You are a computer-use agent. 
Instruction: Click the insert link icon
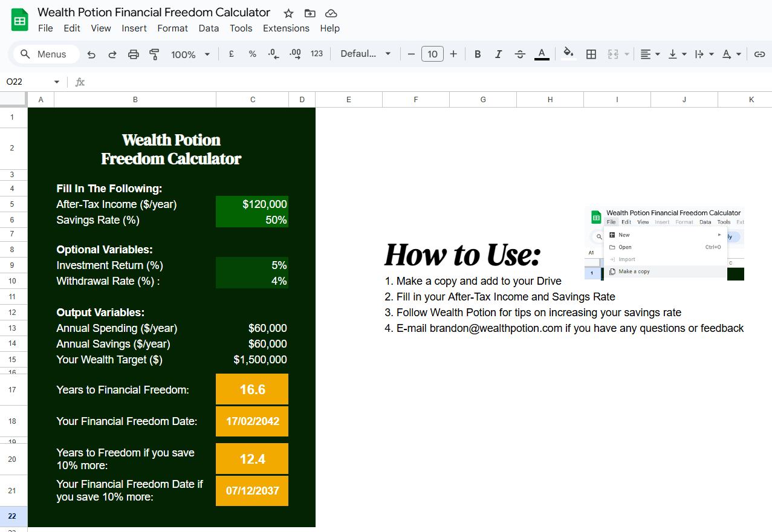(759, 54)
